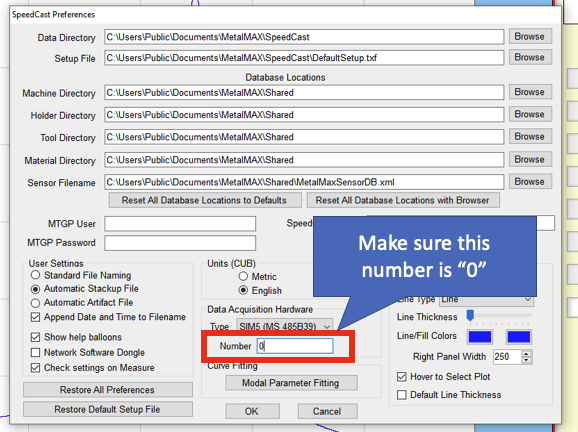Click the Sensor Filename path field
The height and width of the screenshot is (432, 578).
[304, 182]
